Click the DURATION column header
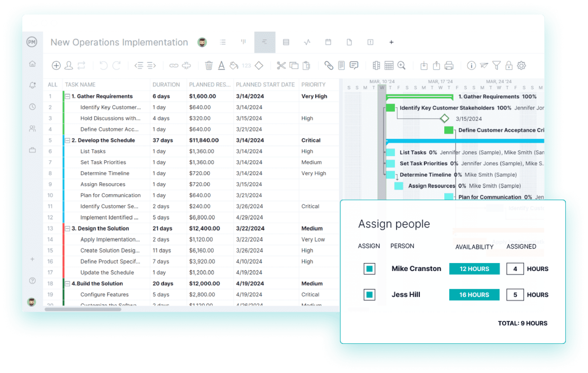 166,85
